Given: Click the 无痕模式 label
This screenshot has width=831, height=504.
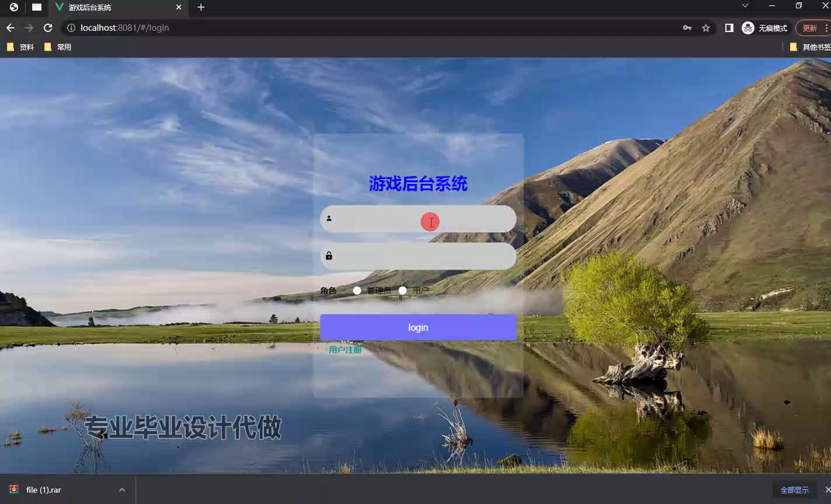Looking at the screenshot, I should click(x=773, y=28).
